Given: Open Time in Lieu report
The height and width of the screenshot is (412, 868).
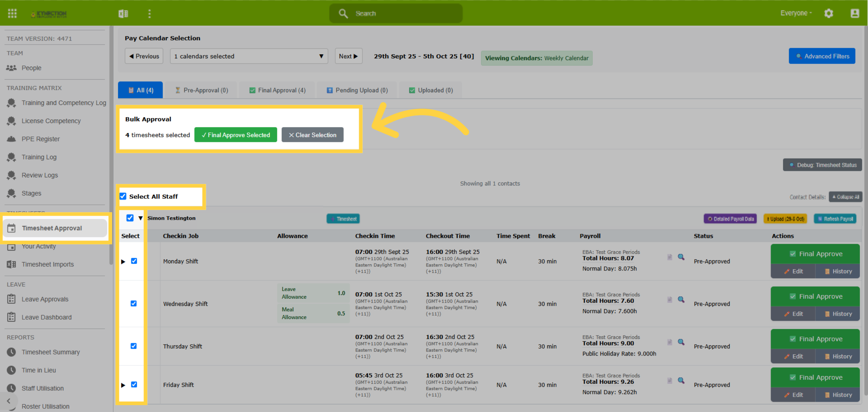Looking at the screenshot, I should click(39, 370).
